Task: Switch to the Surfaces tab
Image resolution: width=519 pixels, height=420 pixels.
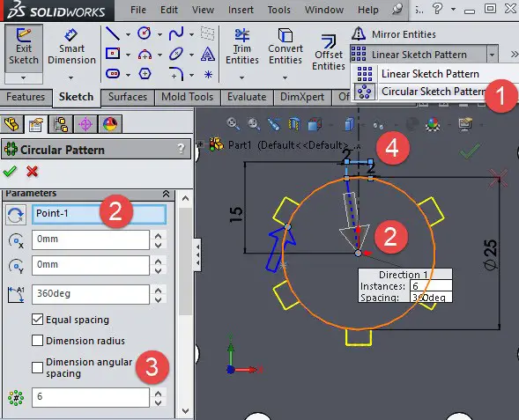Action: [x=128, y=97]
